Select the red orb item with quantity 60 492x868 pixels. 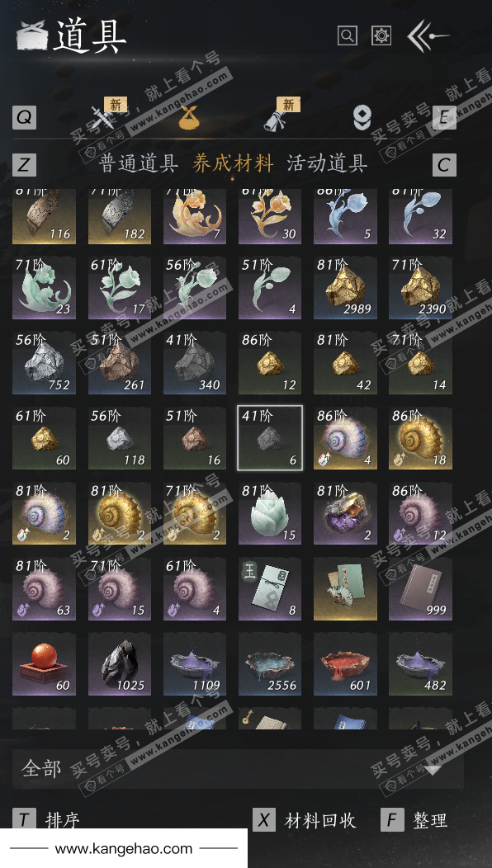[45, 663]
